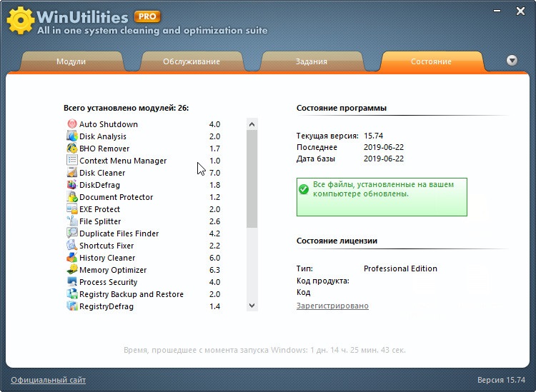
Task: Click the Registry Backup and Restore icon
Action: tap(71, 293)
